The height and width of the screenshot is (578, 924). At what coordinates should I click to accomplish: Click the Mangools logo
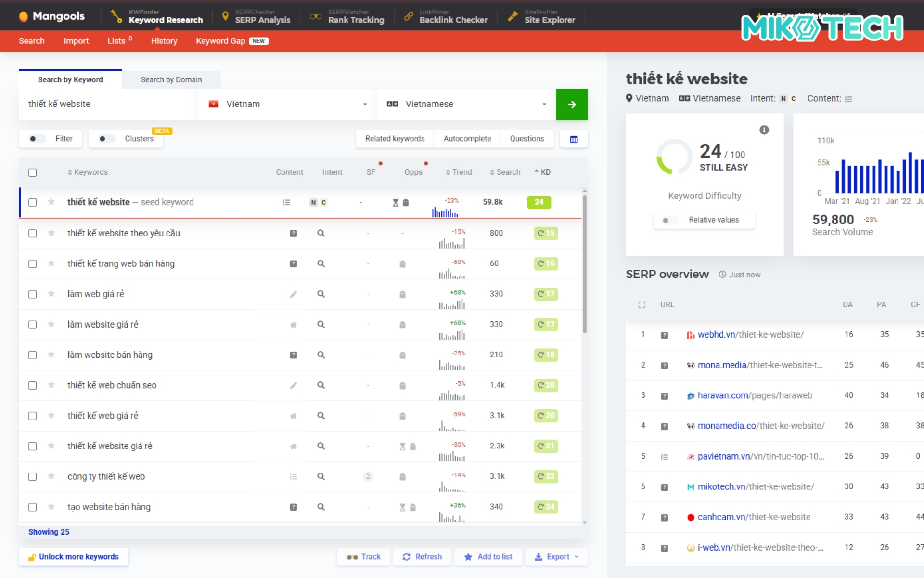[x=52, y=16]
